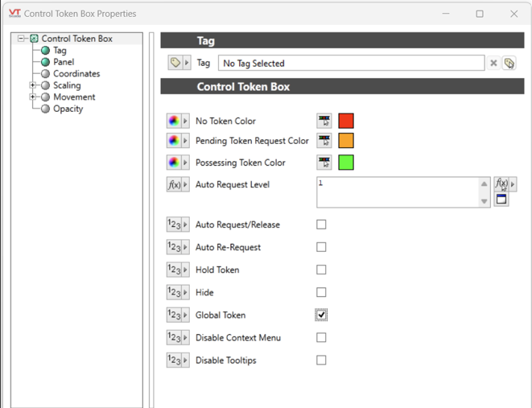Select Coordinates in the property tree
The width and height of the screenshot is (532, 408).
coord(76,74)
